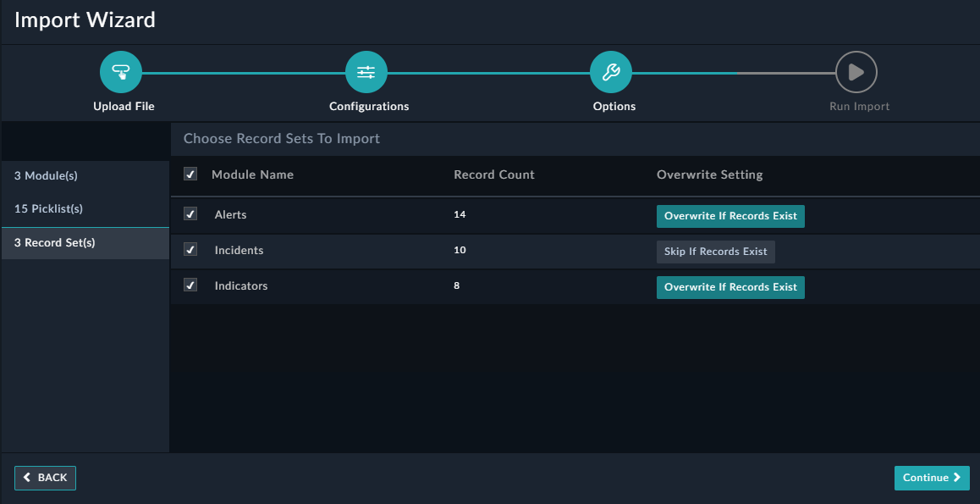Click Overwrite If Records Exist for Indicators
The height and width of the screenshot is (504, 980).
click(730, 287)
